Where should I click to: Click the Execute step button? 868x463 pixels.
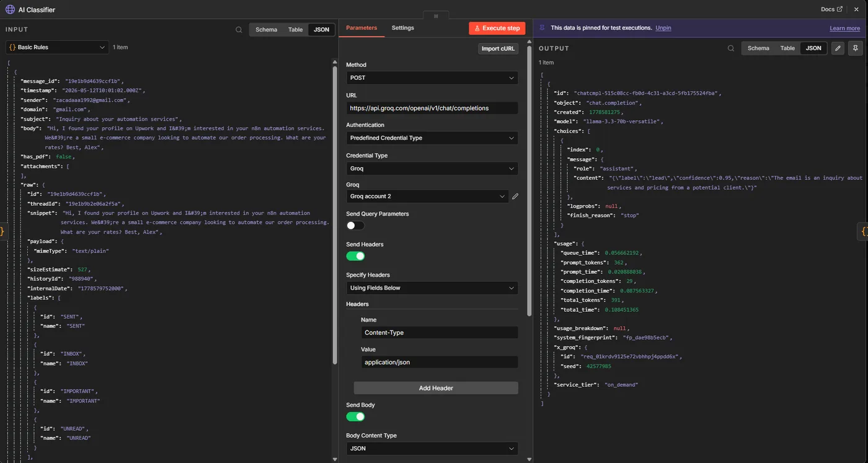click(497, 29)
